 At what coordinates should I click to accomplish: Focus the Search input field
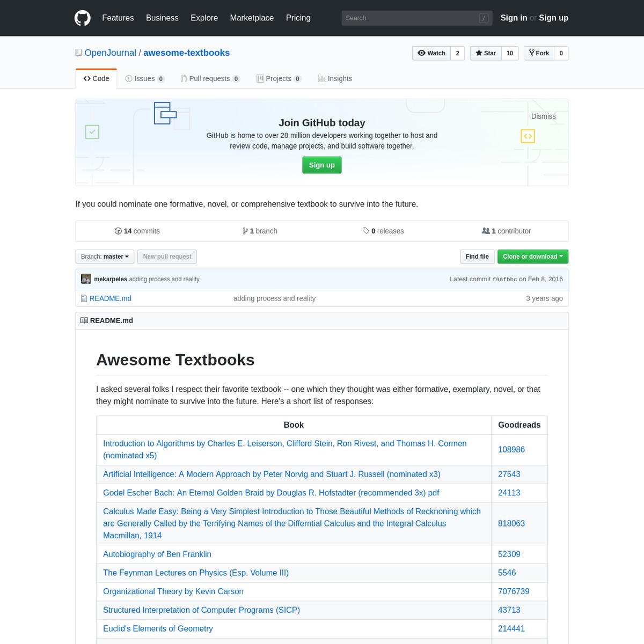click(x=416, y=18)
